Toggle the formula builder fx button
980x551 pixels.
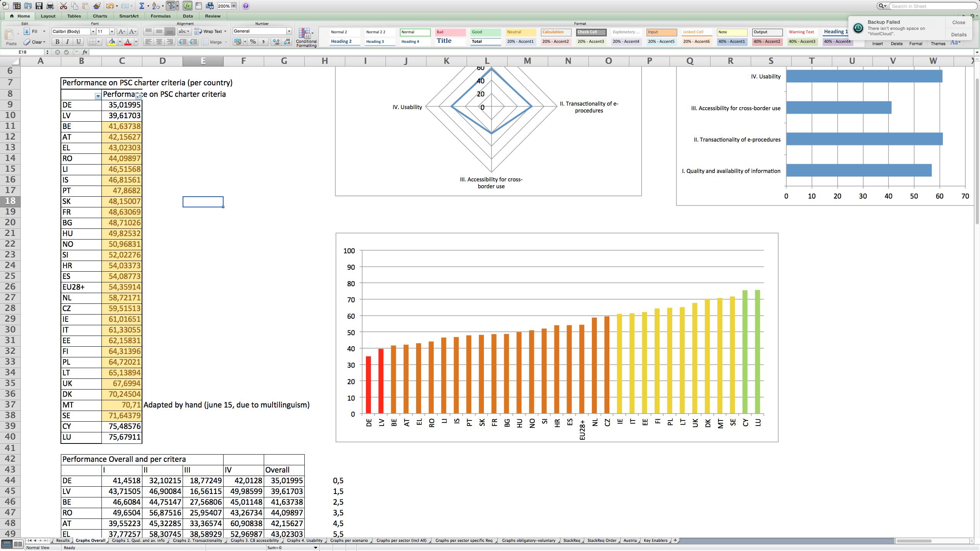point(188,6)
